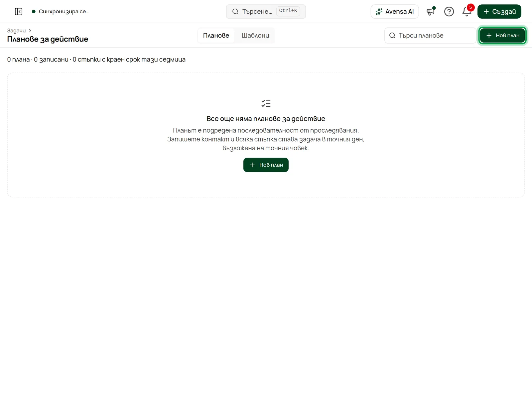Open the announcements megaphone icon
Screen dimensions: 532x399
tap(431, 12)
